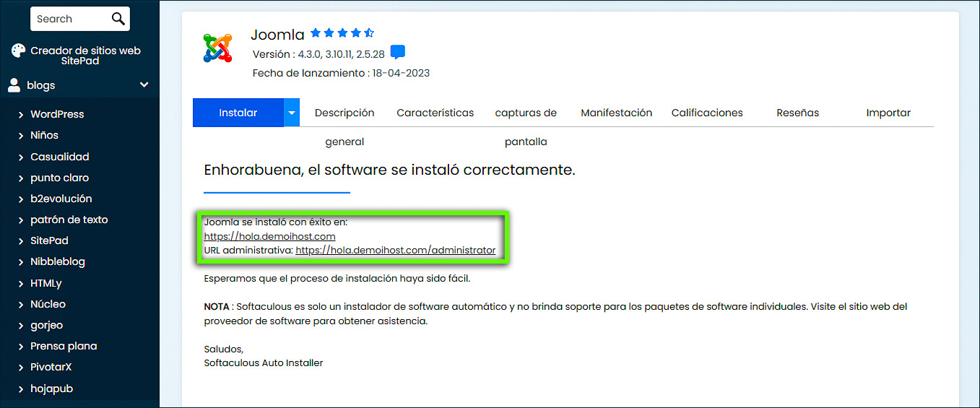Viewport: 980px width, 408px height.
Task: Click the Joomla logo icon
Action: click(217, 48)
